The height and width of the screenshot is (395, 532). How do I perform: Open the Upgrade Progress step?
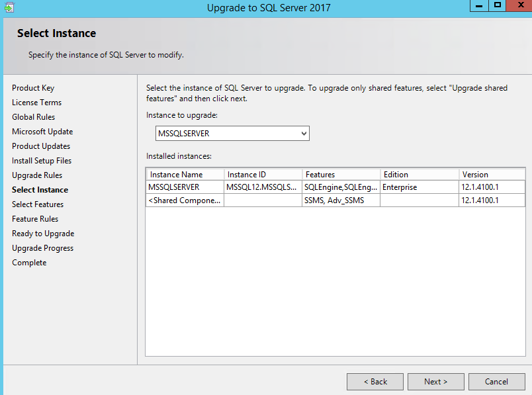click(x=43, y=248)
